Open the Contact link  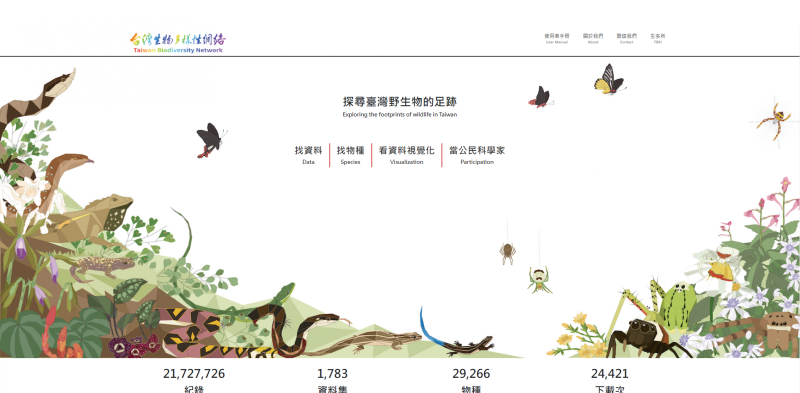point(627,38)
